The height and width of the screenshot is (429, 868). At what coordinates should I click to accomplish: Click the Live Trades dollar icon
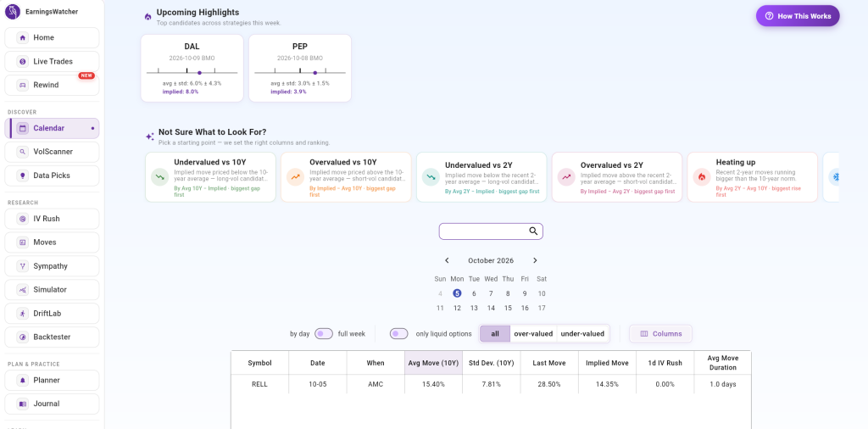23,61
